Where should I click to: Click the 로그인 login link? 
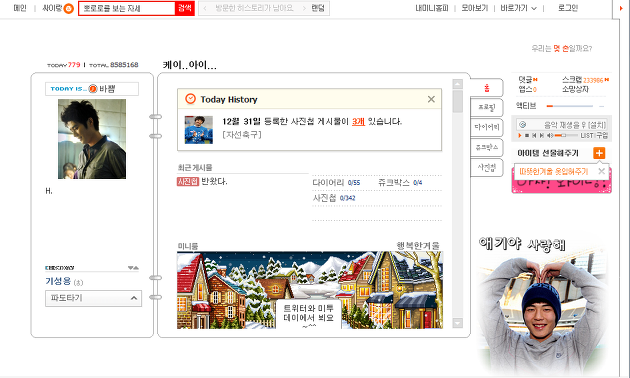click(x=568, y=8)
